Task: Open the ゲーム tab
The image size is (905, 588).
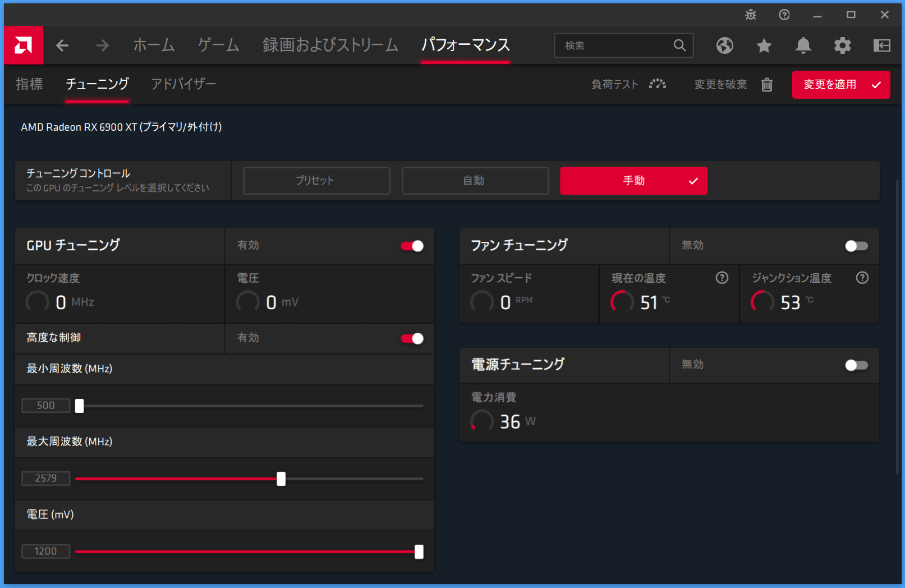Action: coord(219,45)
